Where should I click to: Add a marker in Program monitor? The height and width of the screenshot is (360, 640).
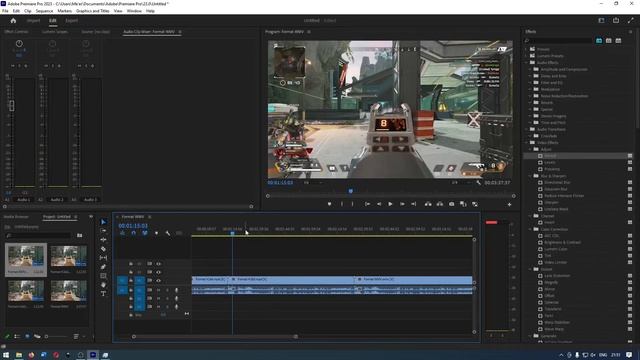pyautogui.click(x=329, y=204)
